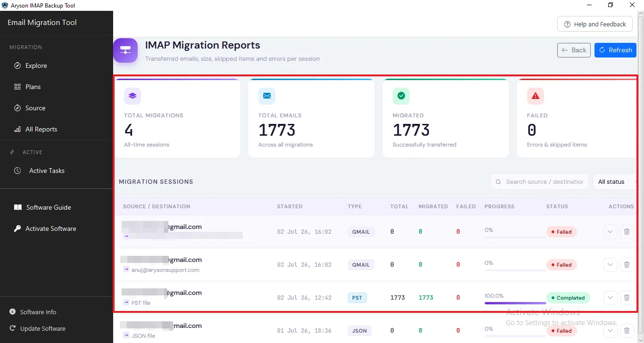Expand the second Gmail failed session row
This screenshot has height=343, width=644.
coord(611,265)
